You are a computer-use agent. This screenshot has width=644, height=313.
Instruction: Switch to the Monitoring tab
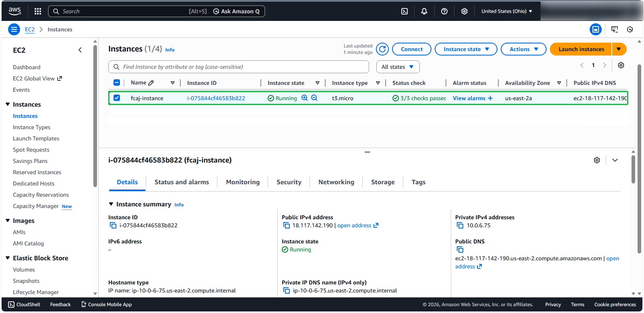click(x=243, y=182)
